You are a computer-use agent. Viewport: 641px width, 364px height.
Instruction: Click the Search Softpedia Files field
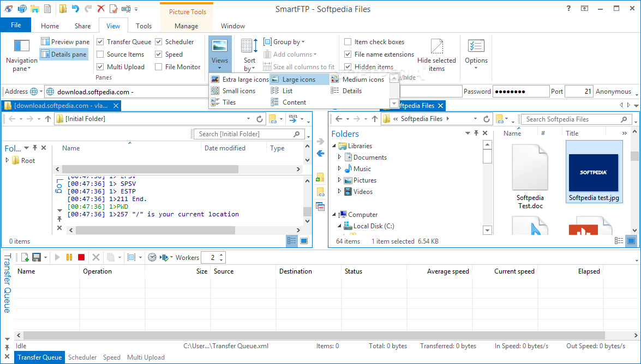coord(576,119)
